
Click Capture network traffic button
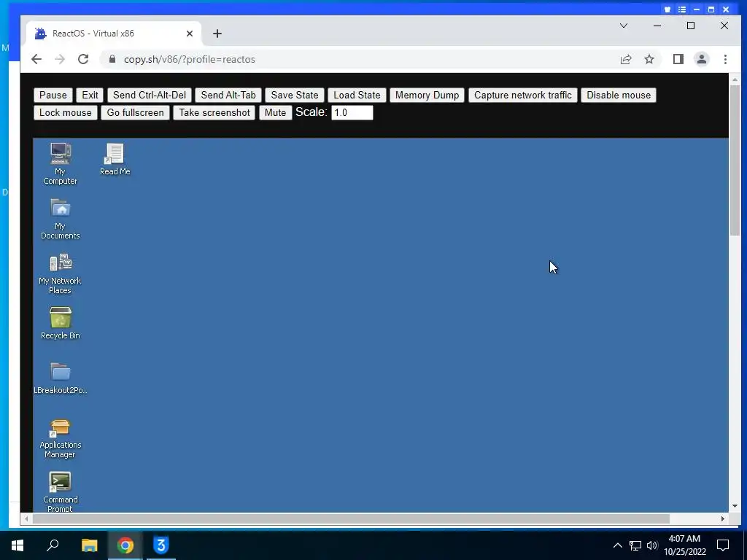(523, 95)
